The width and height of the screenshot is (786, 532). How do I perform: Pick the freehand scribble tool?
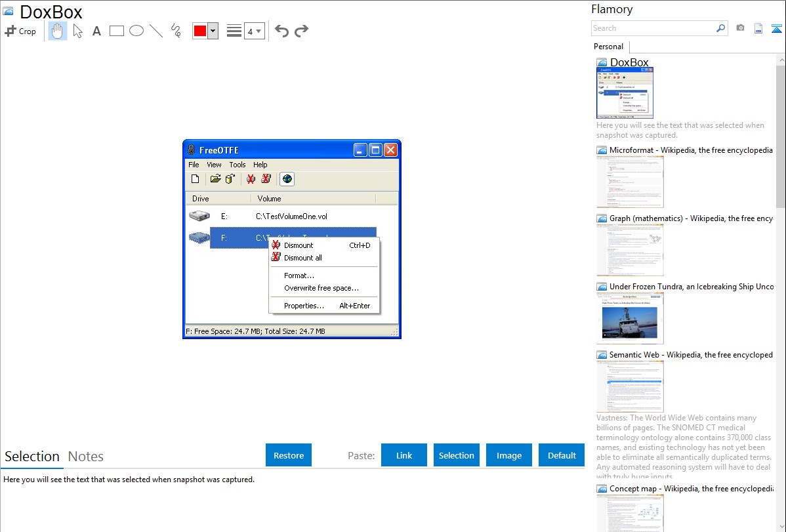click(x=176, y=31)
